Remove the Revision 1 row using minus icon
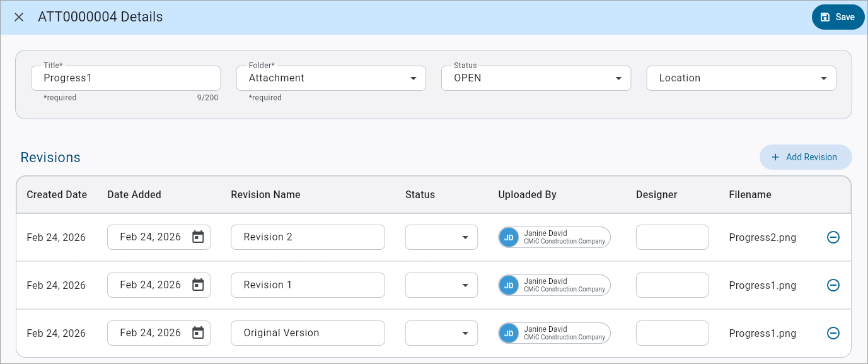 pyautogui.click(x=833, y=285)
